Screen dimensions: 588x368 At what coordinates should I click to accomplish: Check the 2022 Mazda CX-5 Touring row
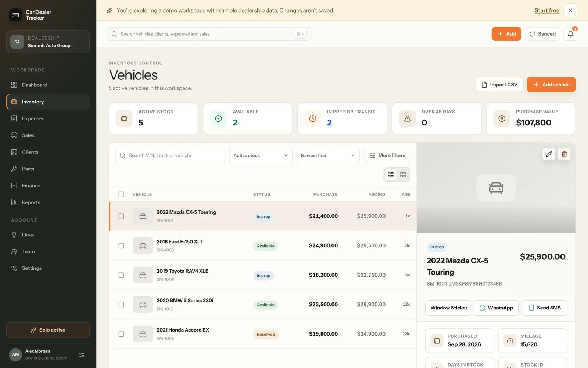click(x=121, y=216)
